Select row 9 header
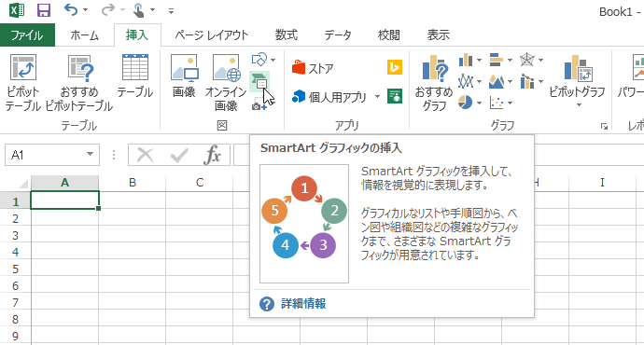 pos(15,337)
